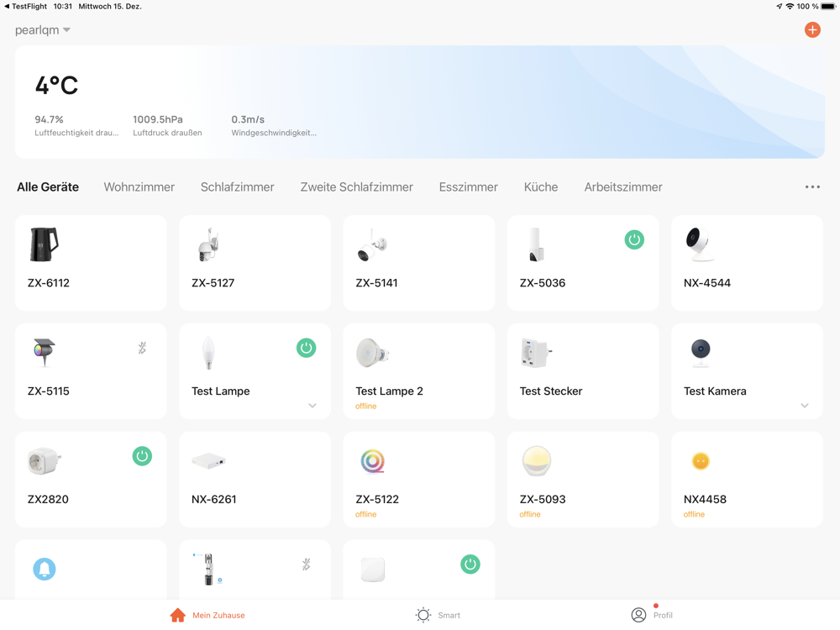Viewport: 840px width, 630px height.
Task: Tap the blue bell device icon
Action: point(45,569)
